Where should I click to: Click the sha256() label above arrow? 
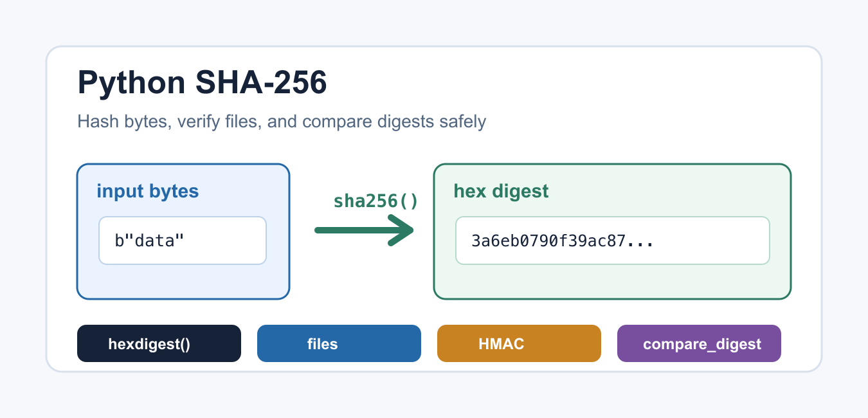pos(375,201)
